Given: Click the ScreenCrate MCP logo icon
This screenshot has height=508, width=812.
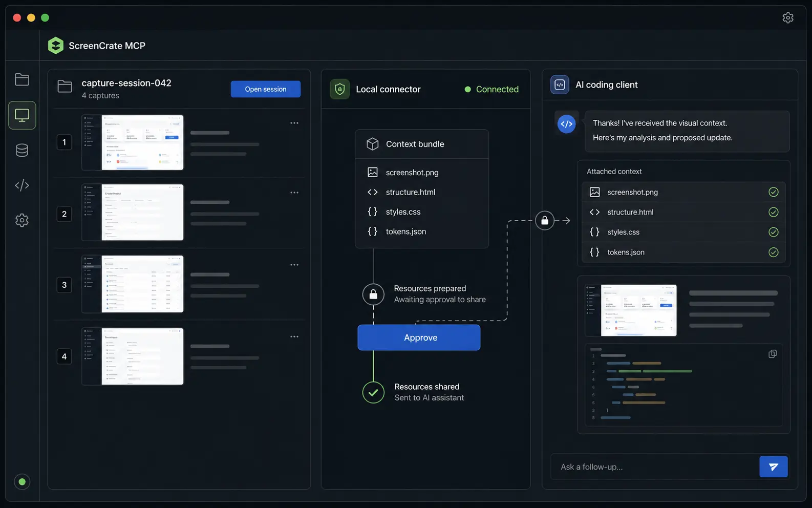Looking at the screenshot, I should click(55, 46).
